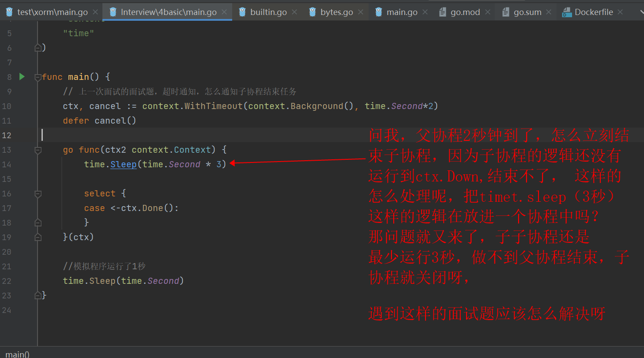
Task: Click the "select {" keyword line
Action: [x=105, y=194]
